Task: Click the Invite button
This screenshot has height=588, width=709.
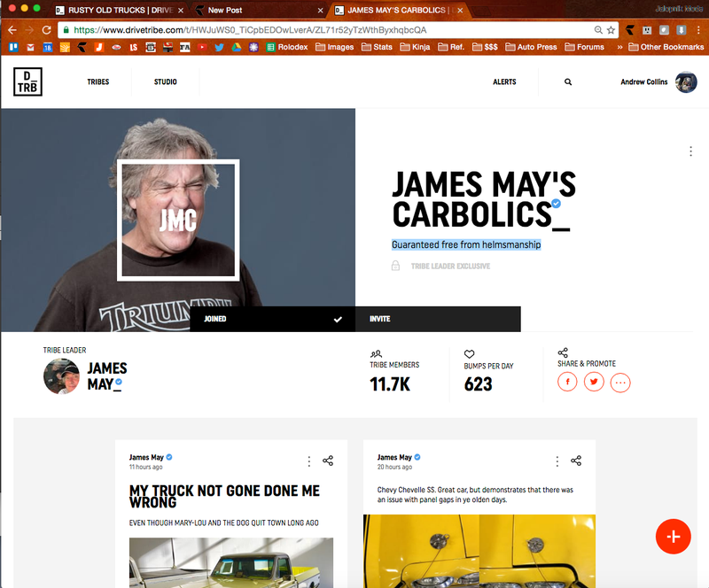Action: pyautogui.click(x=438, y=319)
